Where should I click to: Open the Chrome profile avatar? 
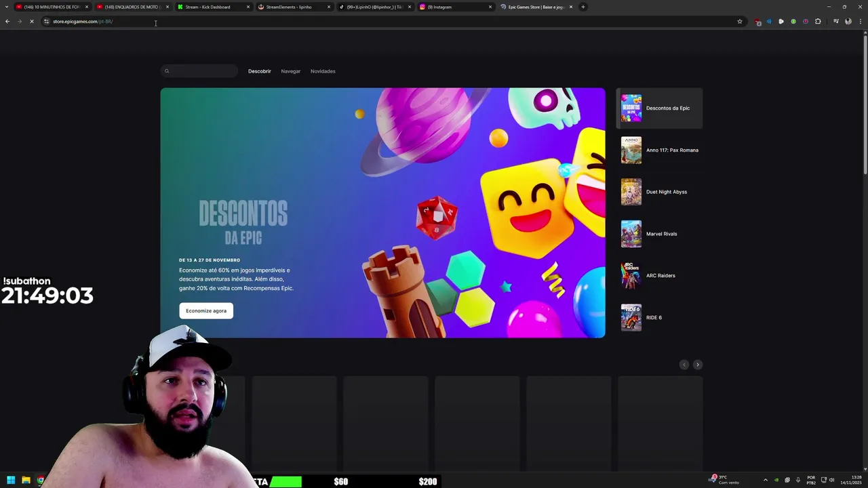848,21
